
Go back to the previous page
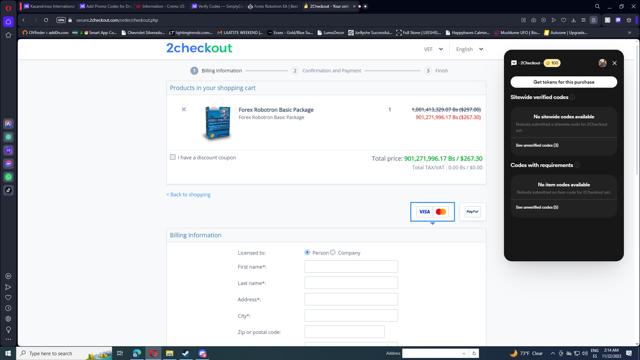23,20
